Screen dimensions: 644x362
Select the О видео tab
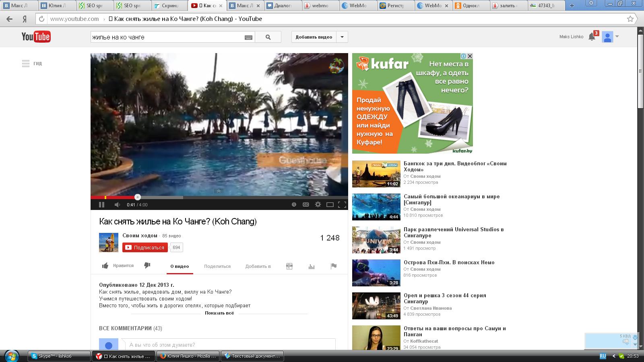click(180, 266)
